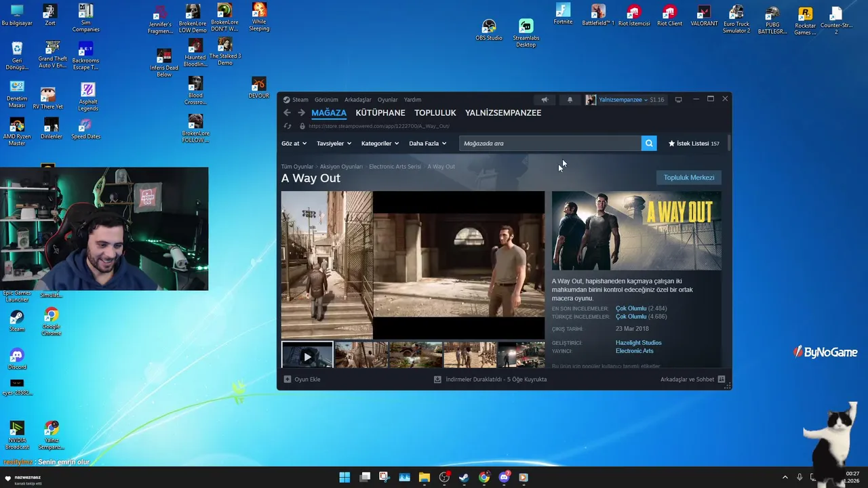Open YALNIZSEMPANZEE profile tab

[503, 113]
